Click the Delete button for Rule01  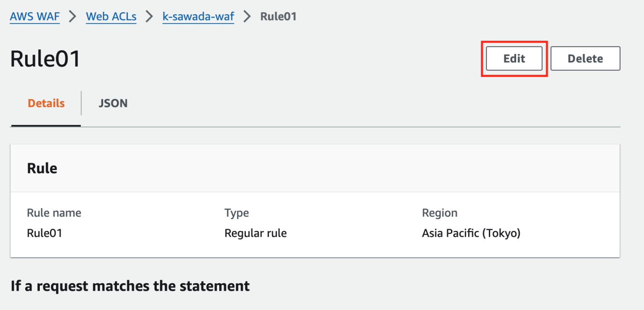[x=585, y=58]
